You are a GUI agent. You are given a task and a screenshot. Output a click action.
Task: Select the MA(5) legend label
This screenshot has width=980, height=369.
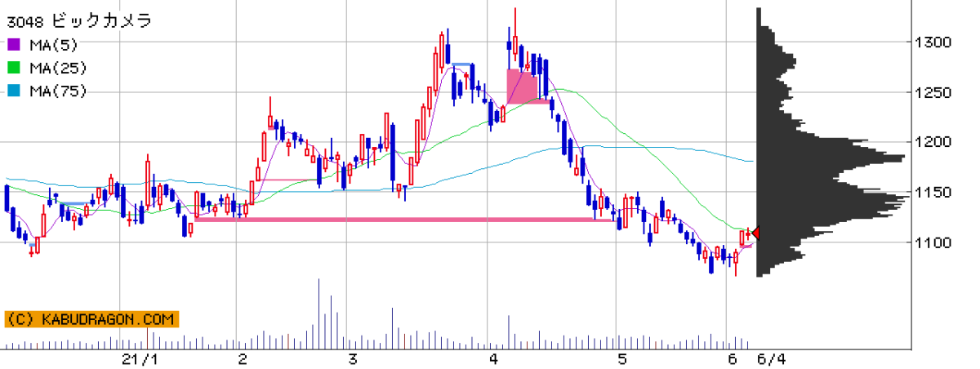(x=53, y=45)
